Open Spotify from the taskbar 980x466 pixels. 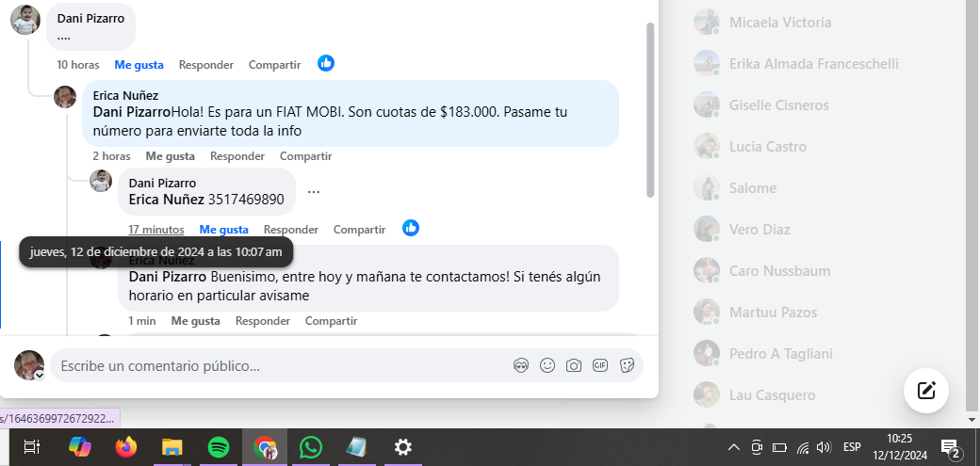coord(218,447)
